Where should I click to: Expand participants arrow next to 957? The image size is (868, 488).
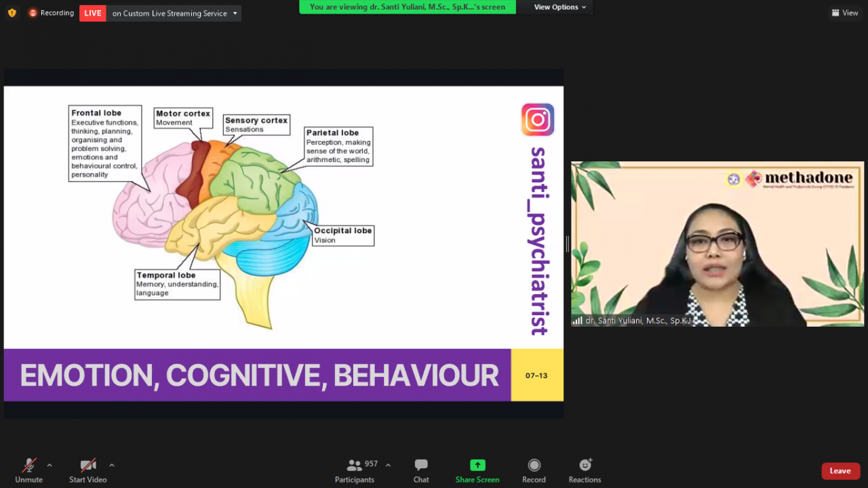point(388,465)
